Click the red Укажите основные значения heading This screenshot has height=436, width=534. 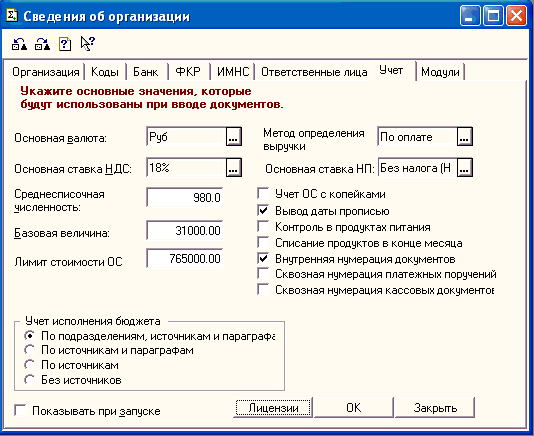click(x=152, y=97)
